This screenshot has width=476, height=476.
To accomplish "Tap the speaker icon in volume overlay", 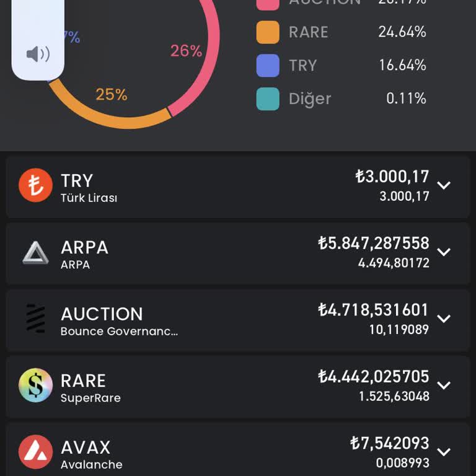I will 38,55.
